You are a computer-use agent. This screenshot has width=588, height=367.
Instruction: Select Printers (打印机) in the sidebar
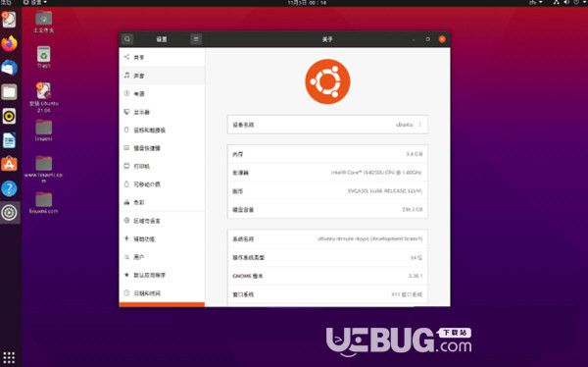point(162,166)
